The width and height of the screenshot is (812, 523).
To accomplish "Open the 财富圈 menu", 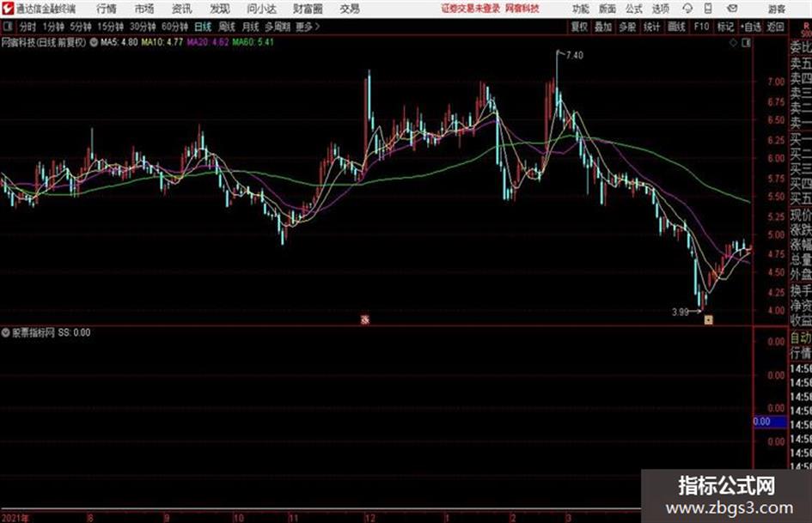I will tap(308, 9).
